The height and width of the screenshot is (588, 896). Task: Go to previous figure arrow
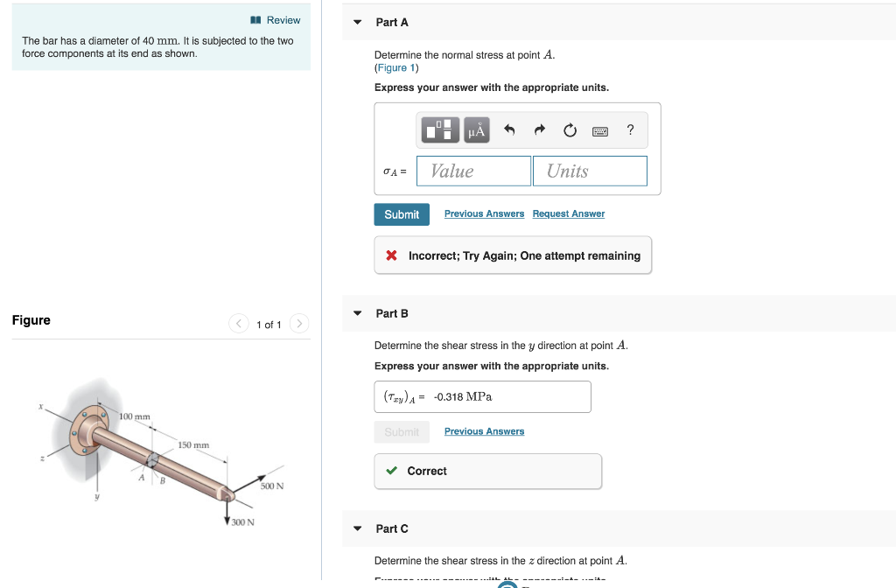(238, 324)
